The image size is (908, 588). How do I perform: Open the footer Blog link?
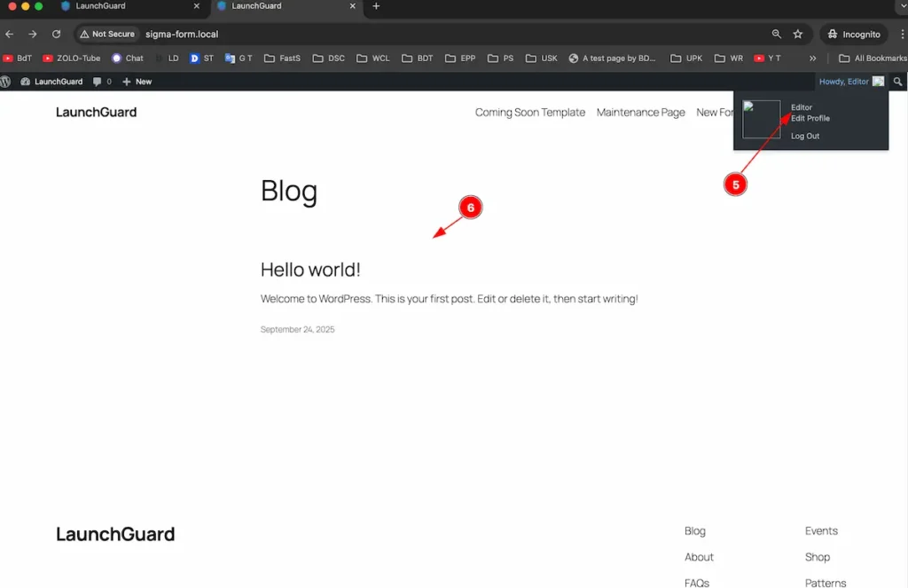(x=695, y=531)
